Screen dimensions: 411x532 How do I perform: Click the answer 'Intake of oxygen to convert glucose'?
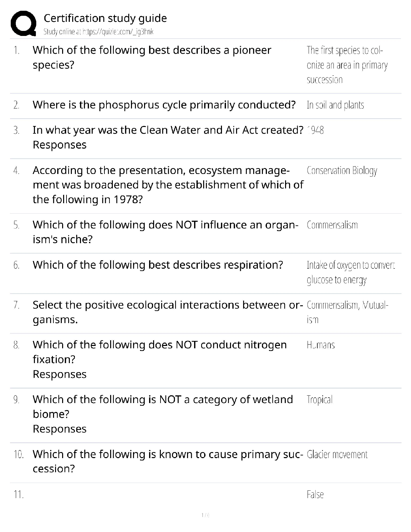(351, 272)
